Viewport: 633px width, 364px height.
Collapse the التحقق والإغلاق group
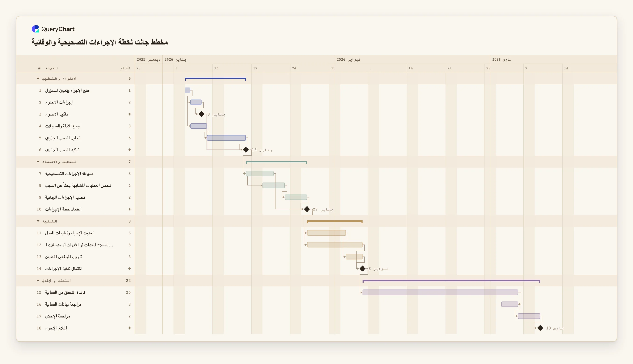coord(38,281)
